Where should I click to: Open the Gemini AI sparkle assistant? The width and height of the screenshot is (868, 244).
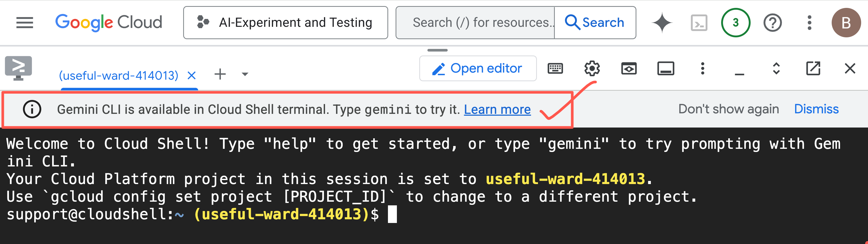click(x=662, y=23)
